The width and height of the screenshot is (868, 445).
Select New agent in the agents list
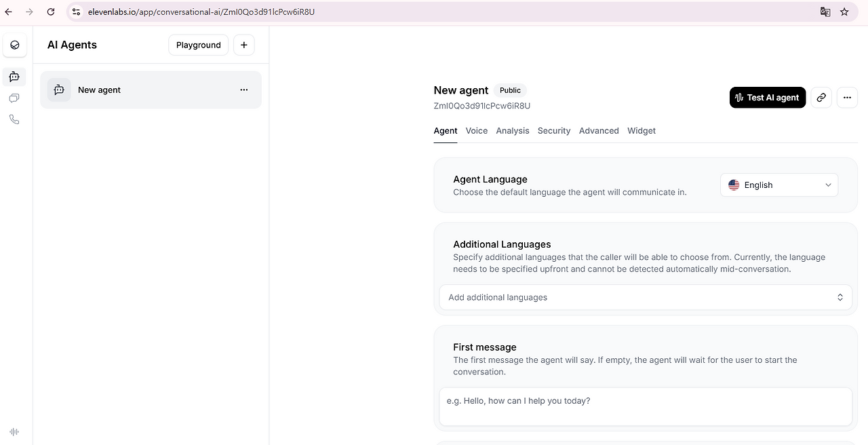[151, 90]
